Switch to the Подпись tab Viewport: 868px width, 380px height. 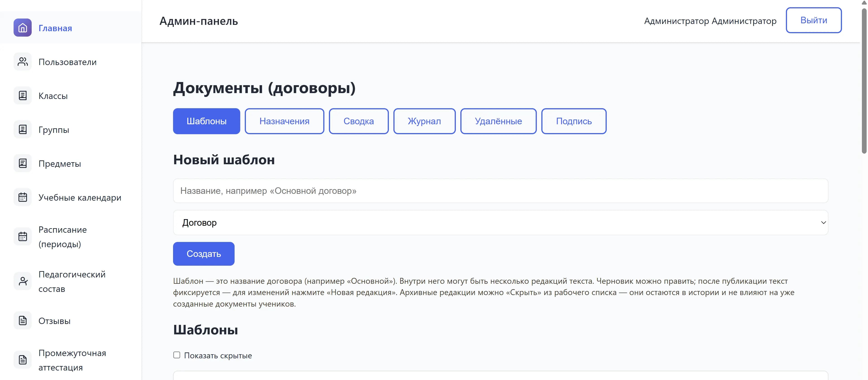pyautogui.click(x=574, y=121)
